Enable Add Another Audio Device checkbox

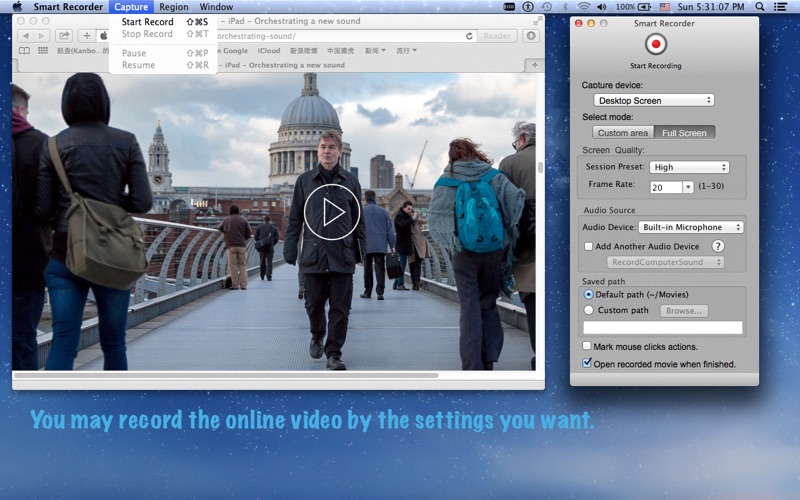[x=588, y=246]
